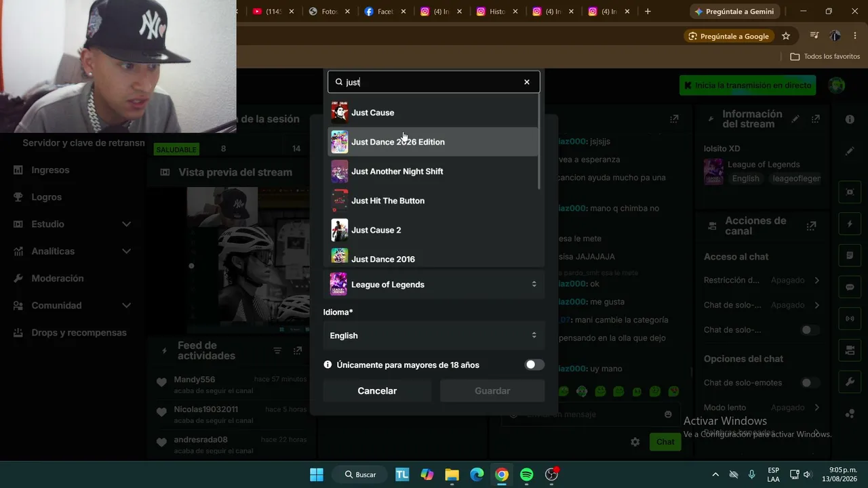Click the lightning bolt icon in the right toolbar
Image resolution: width=868 pixels, height=488 pixels.
[x=850, y=224]
